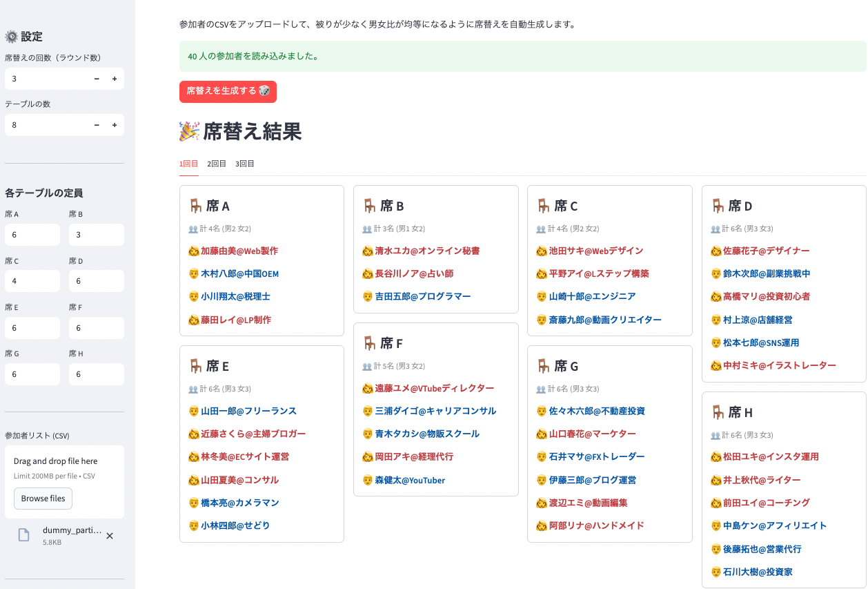The image size is (868, 589).
Task: Click the face icon beside 吉田五郎@プログラマー
Action: click(x=368, y=297)
